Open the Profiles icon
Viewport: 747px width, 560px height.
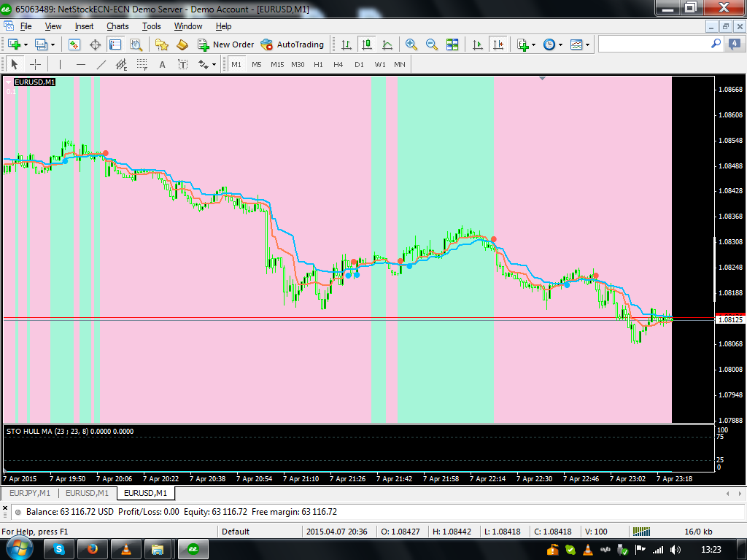41,44
